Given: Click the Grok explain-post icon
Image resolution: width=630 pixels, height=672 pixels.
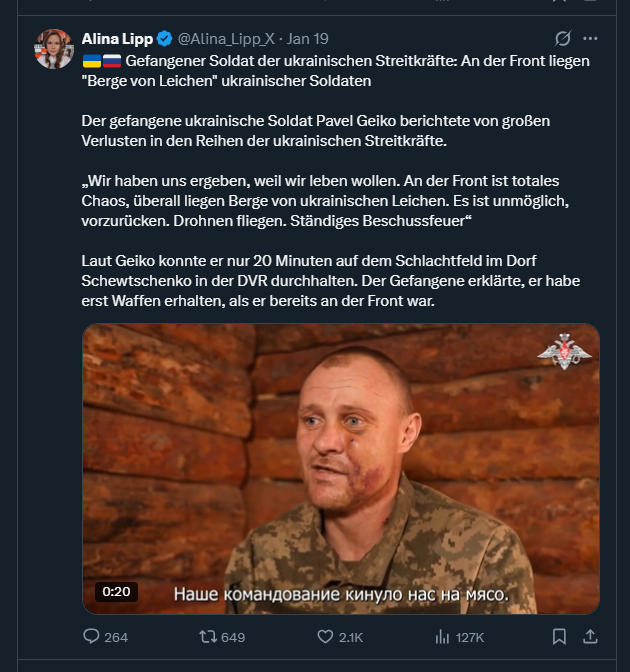Looking at the screenshot, I should [x=563, y=39].
